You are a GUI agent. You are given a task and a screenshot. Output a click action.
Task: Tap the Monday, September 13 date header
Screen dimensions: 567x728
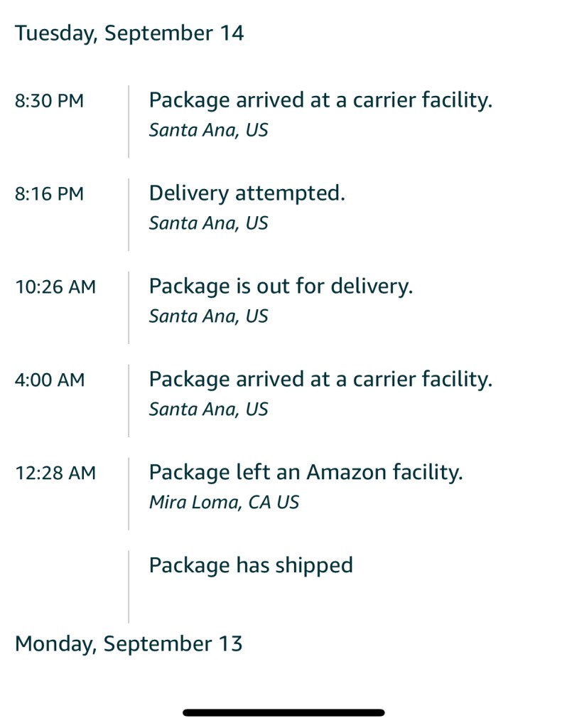(x=129, y=644)
